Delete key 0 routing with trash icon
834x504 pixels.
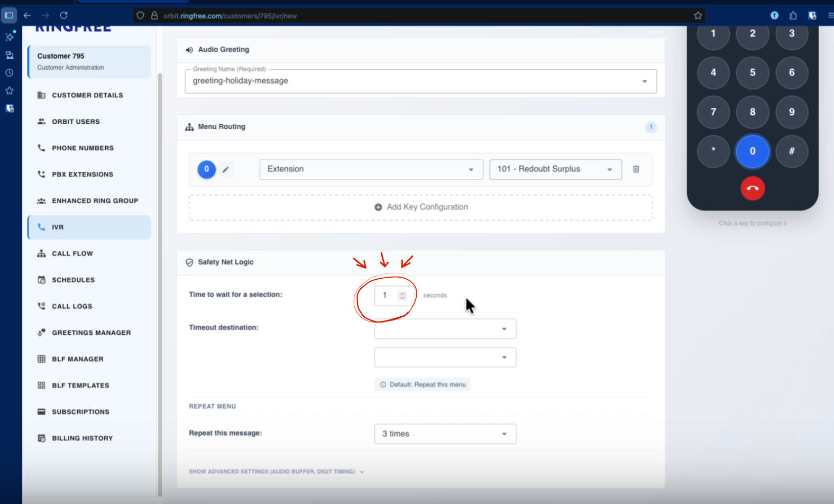pos(636,169)
